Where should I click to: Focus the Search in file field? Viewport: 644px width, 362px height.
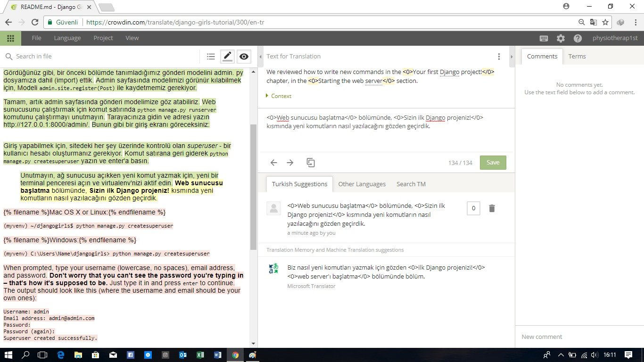click(101, 57)
